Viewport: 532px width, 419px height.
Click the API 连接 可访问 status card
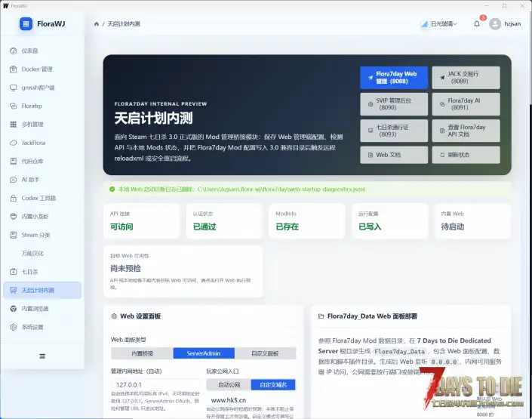pyautogui.click(x=141, y=221)
